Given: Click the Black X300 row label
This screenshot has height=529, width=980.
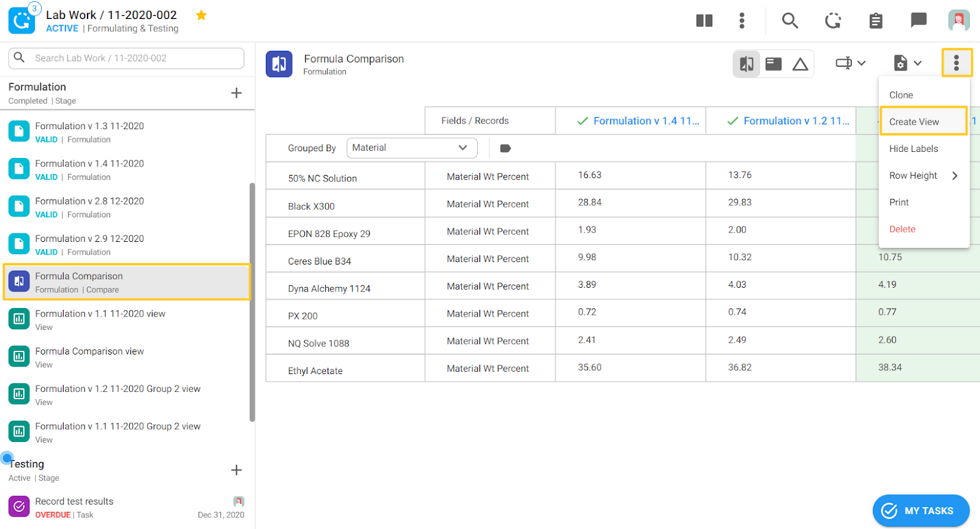Looking at the screenshot, I should pyautogui.click(x=311, y=206).
